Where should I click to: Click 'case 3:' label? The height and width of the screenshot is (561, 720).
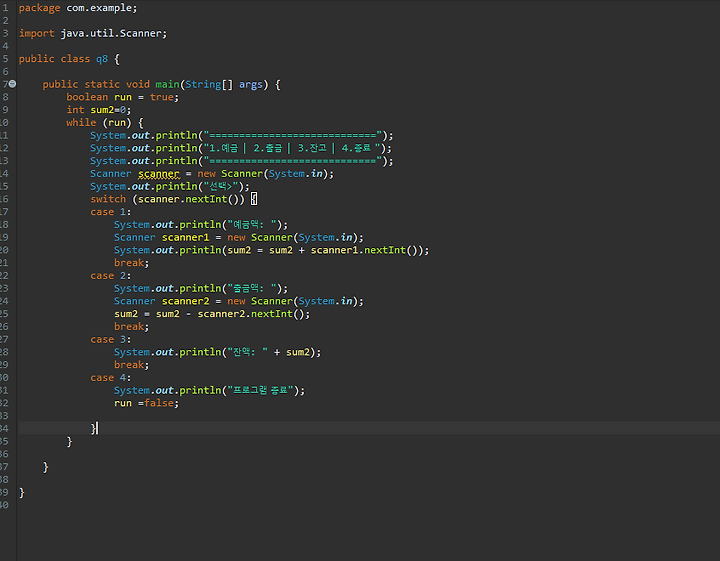pos(111,340)
